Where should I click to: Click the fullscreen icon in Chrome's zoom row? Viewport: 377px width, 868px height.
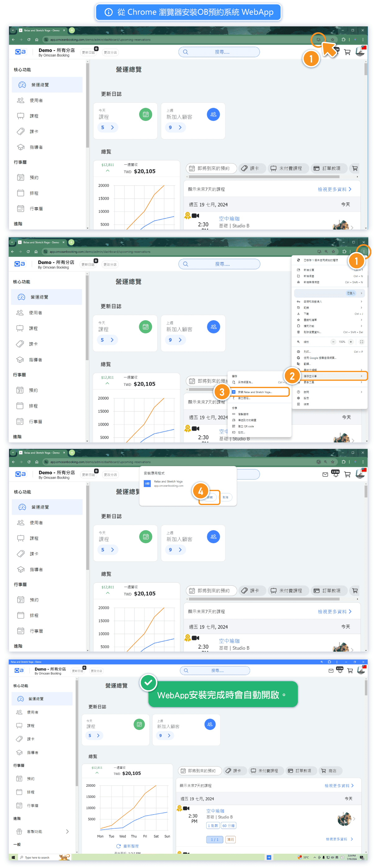coord(361,342)
